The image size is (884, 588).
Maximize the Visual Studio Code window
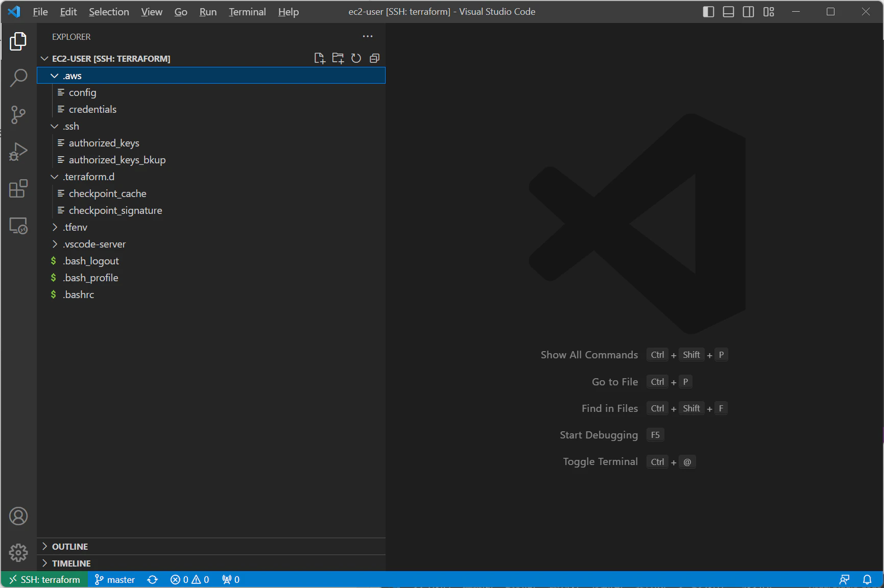tap(831, 12)
